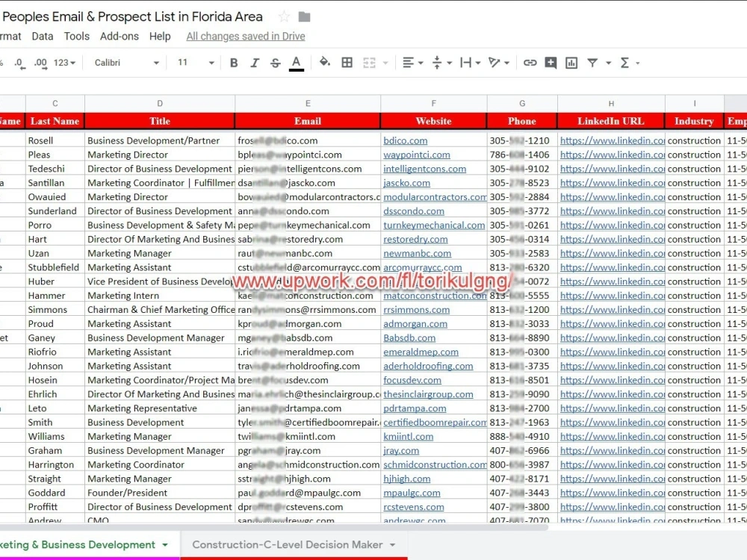Open LinkedIn URL in Rosell row

tap(613, 140)
